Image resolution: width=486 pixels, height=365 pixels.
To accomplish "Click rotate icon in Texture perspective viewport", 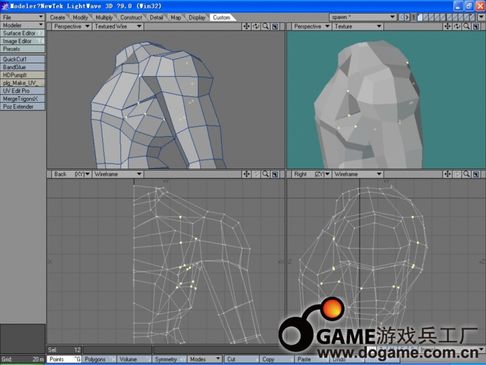I will (457, 26).
